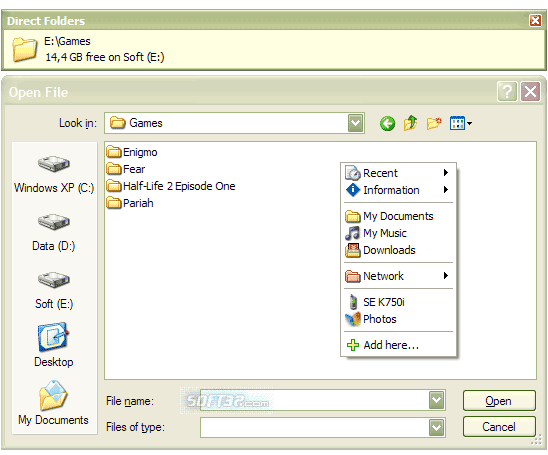The image size is (548, 455).
Task: Click the Open File help button
Action: coord(507,92)
